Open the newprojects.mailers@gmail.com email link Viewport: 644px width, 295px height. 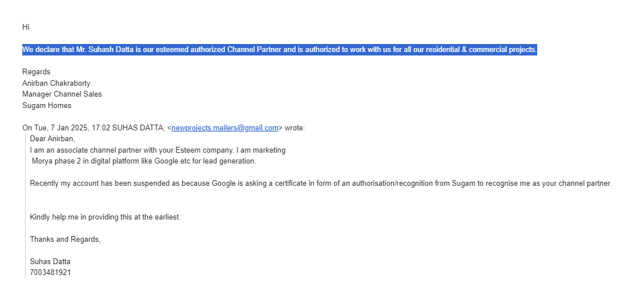225,128
